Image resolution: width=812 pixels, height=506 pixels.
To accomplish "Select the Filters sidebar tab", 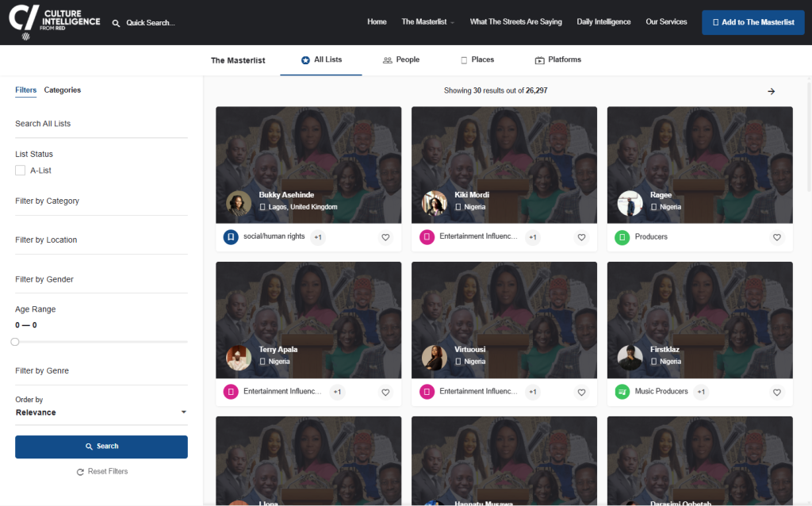I will pos(26,90).
